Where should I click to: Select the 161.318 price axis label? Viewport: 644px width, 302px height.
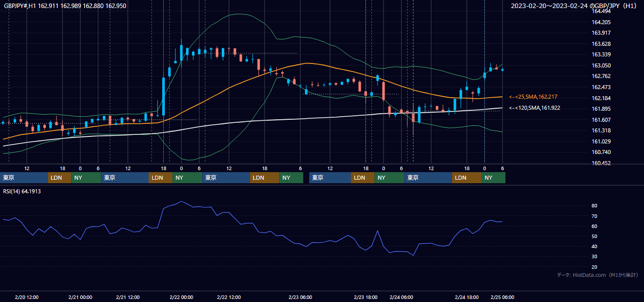601,130
